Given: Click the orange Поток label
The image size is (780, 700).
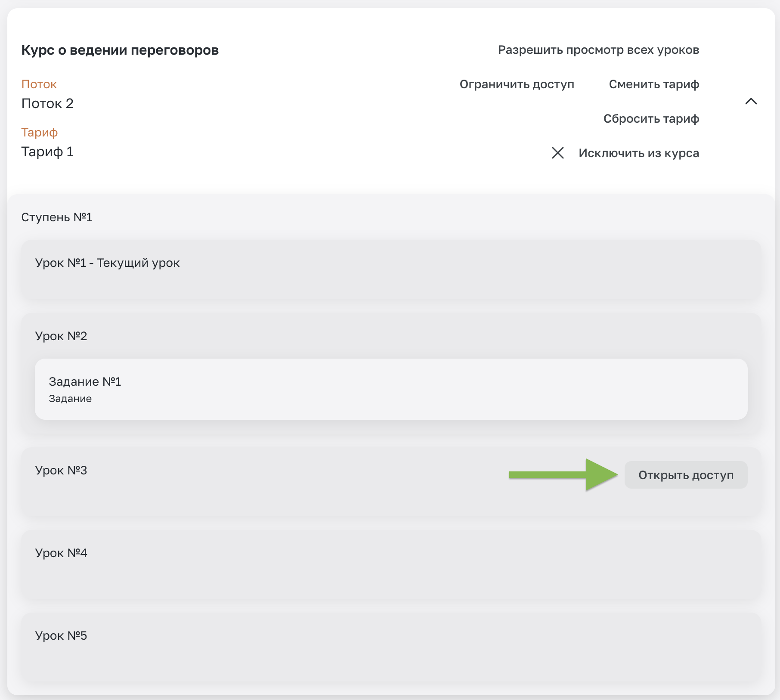Looking at the screenshot, I should [39, 84].
